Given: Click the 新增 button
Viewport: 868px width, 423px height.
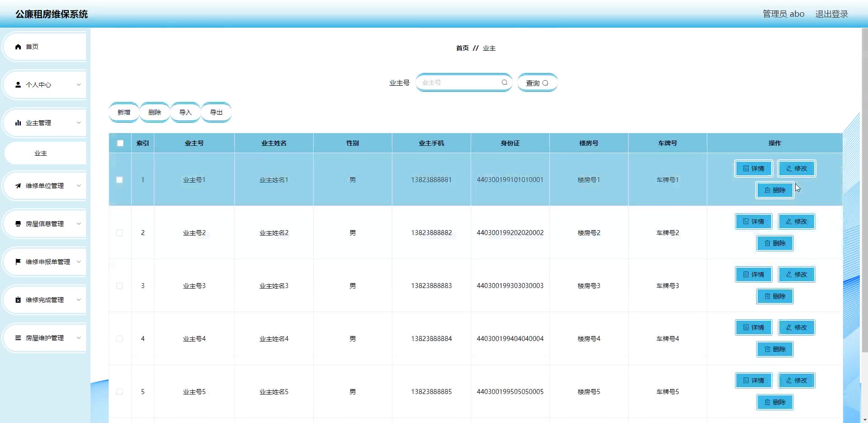Looking at the screenshot, I should [x=124, y=112].
